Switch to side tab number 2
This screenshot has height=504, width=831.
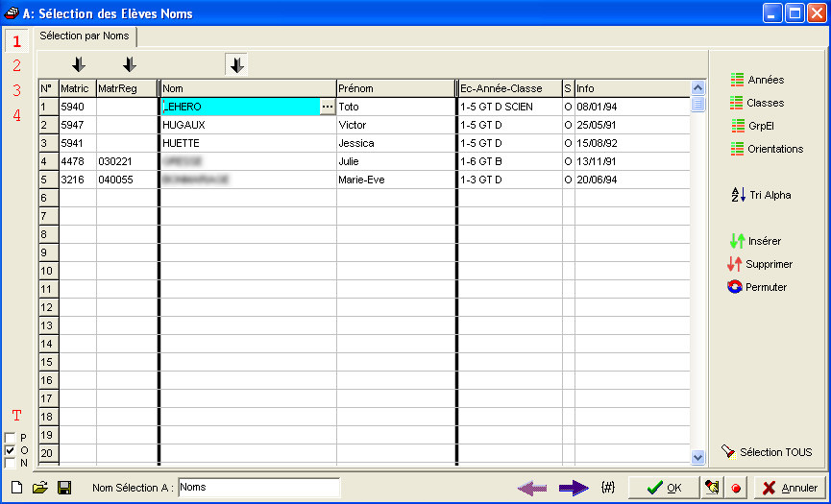16,66
